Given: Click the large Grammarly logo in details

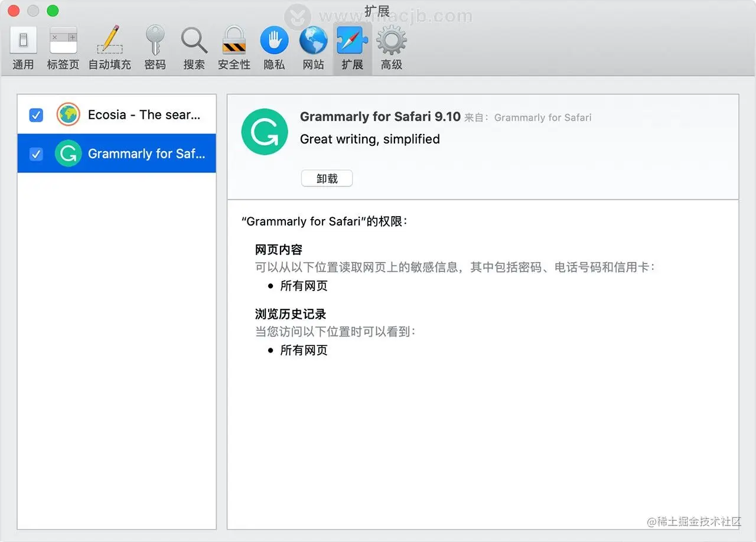Looking at the screenshot, I should point(264,132).
